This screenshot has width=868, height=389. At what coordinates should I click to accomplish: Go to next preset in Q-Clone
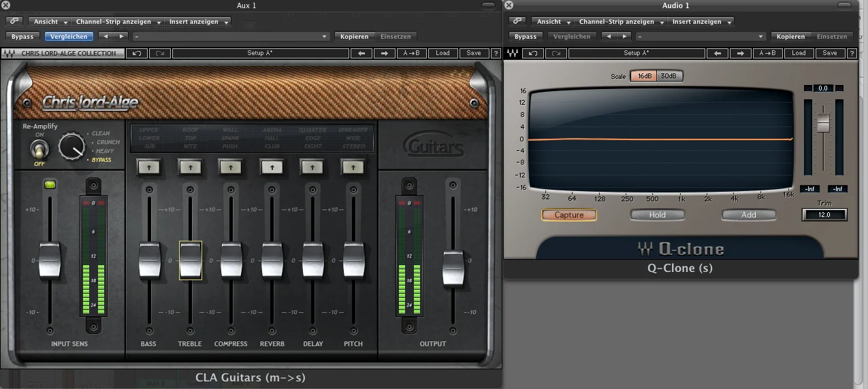coord(739,53)
